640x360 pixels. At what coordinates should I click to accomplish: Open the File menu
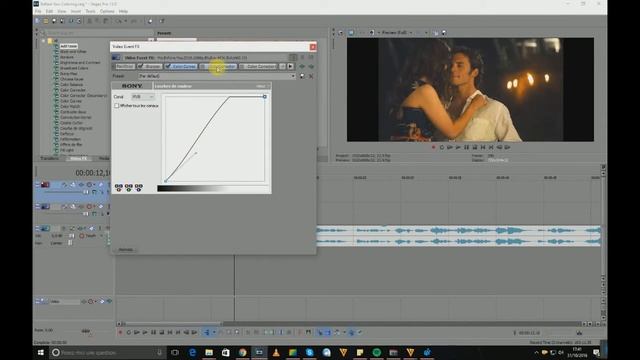point(38,11)
